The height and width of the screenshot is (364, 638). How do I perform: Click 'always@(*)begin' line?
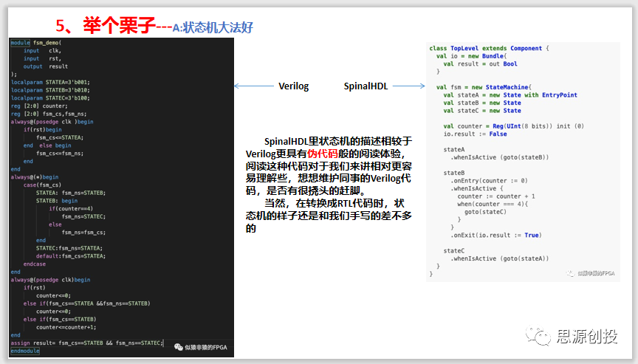pyautogui.click(x=35, y=177)
